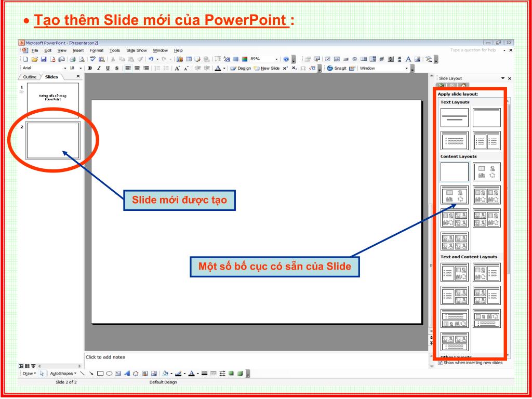Insert Diagram or Organization Chart icon
This screenshot has width=532, height=399.
[x=136, y=374]
